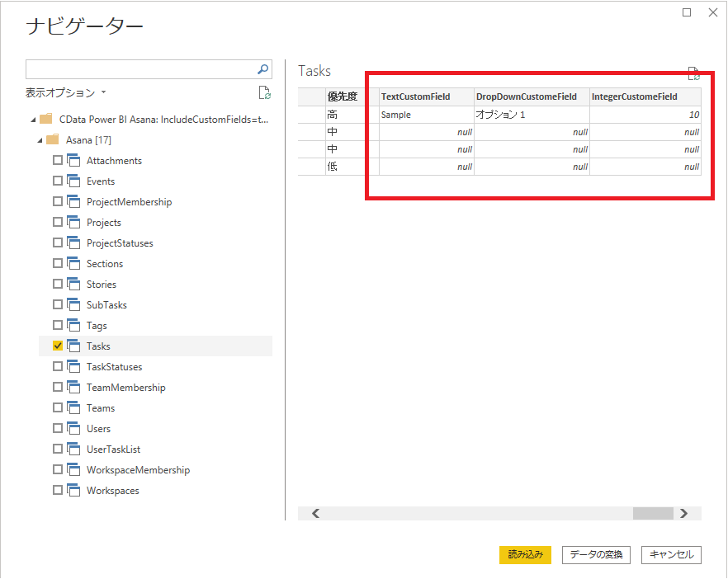Screen dimensions: 728x579
Task: Click the Sample cell
Action: (427, 115)
